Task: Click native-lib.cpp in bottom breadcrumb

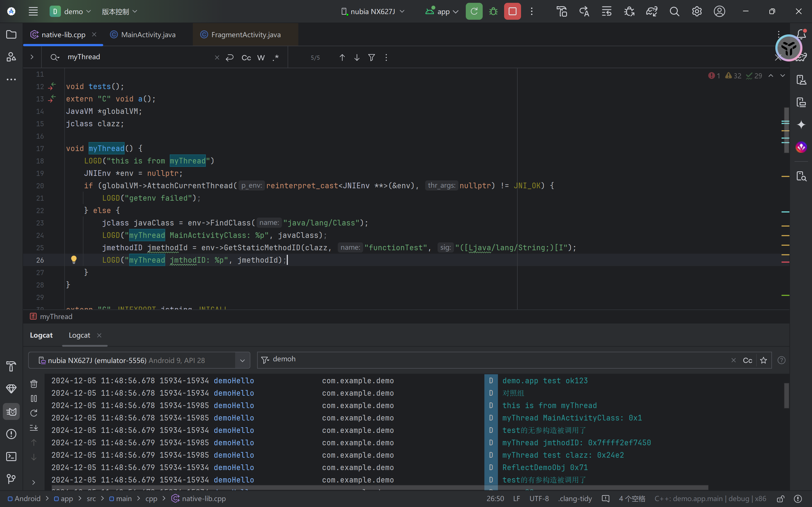Action: tap(203, 499)
